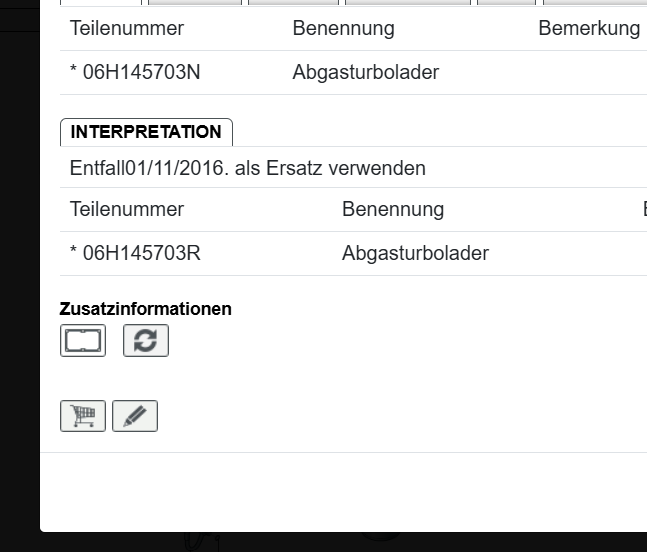Click Teilenummer header above 06H145703N
The width and height of the screenshot is (647, 552).
tap(127, 28)
